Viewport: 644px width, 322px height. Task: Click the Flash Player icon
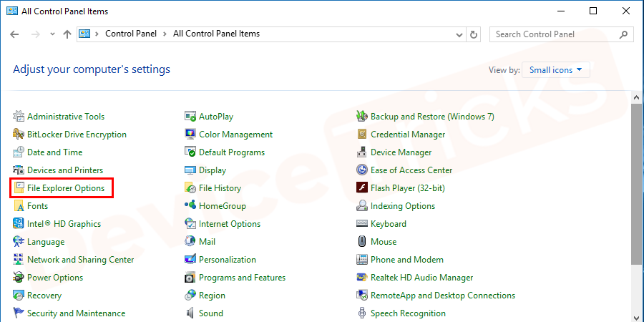tap(362, 188)
